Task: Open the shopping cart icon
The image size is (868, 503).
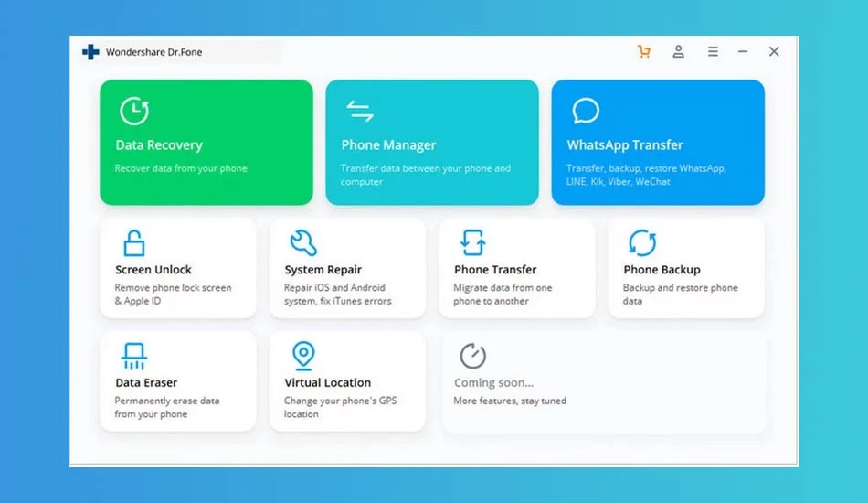Action: point(644,51)
